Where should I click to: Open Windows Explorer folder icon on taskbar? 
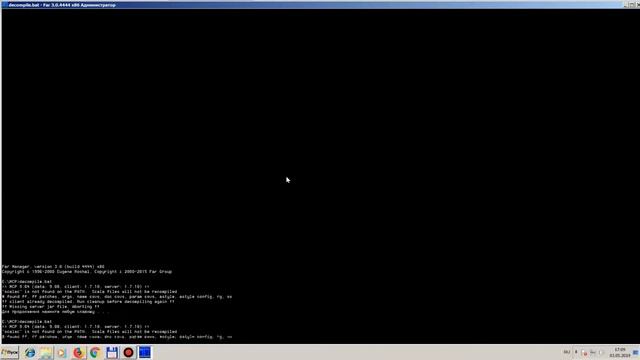tap(46, 353)
